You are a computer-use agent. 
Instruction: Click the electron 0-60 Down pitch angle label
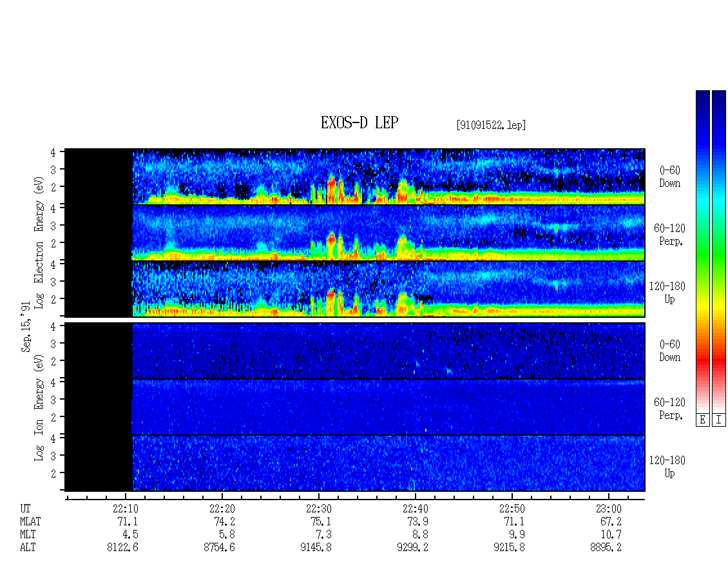(669, 177)
